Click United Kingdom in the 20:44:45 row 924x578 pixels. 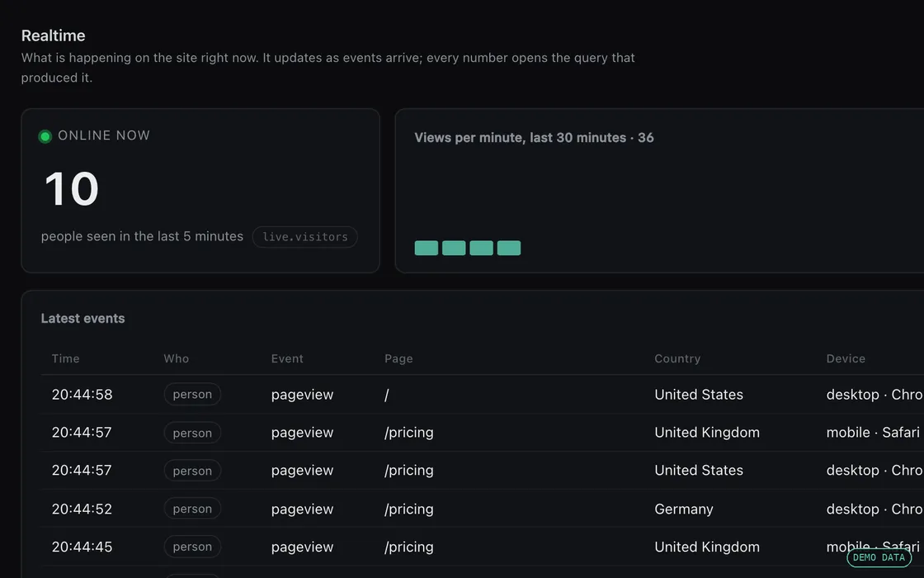[706, 547]
